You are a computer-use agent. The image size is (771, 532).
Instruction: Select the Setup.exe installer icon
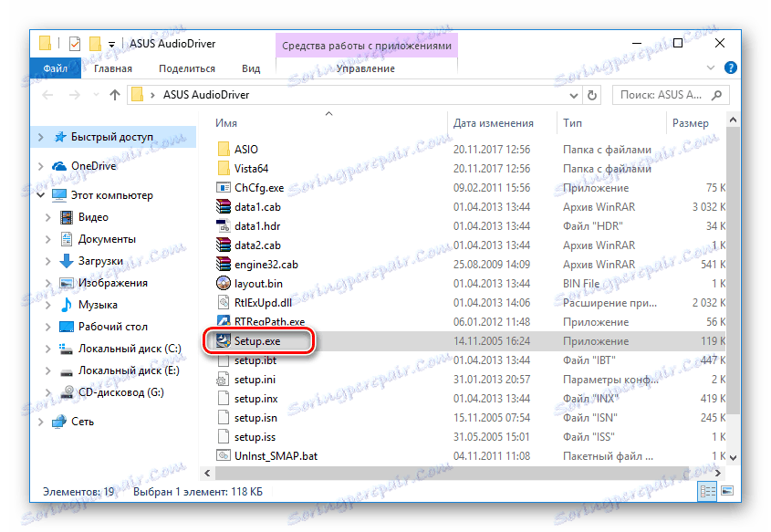[x=224, y=340]
